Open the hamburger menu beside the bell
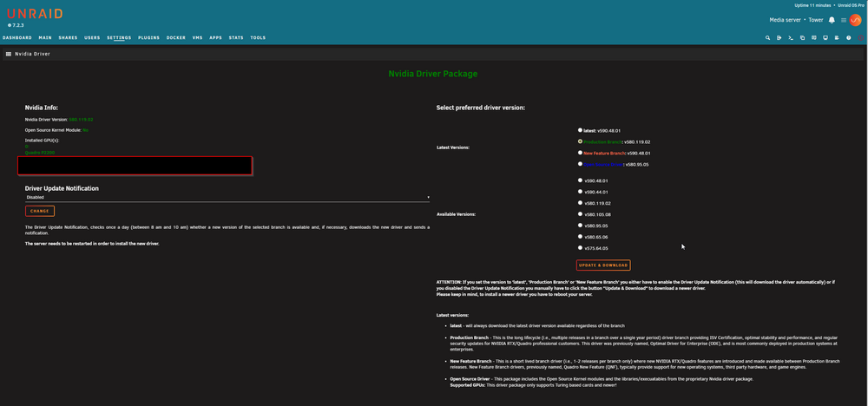The height and width of the screenshot is (406, 868). click(x=844, y=20)
